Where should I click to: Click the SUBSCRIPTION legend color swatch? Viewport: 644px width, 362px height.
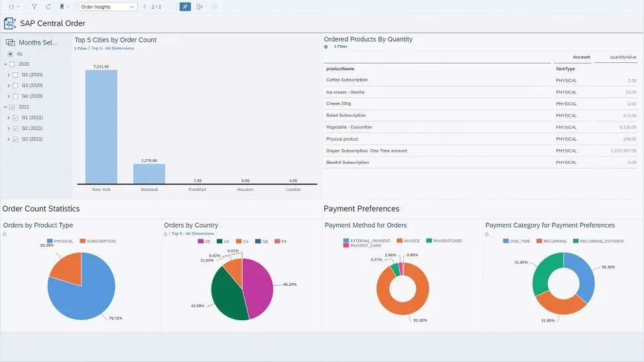[x=82, y=241]
